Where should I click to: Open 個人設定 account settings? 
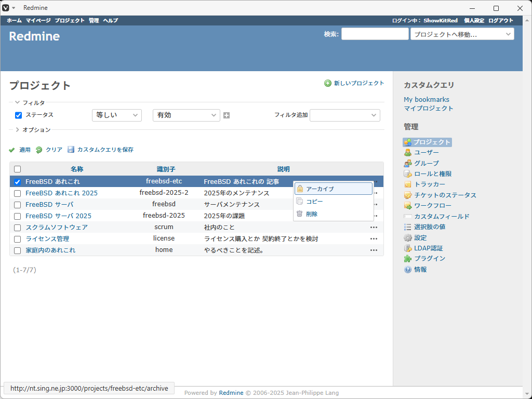(474, 20)
